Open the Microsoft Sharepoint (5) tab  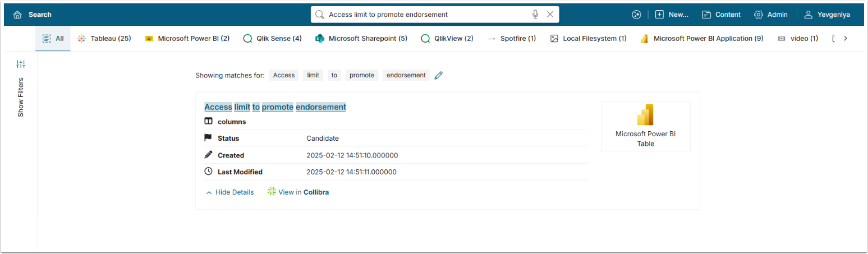click(x=361, y=39)
